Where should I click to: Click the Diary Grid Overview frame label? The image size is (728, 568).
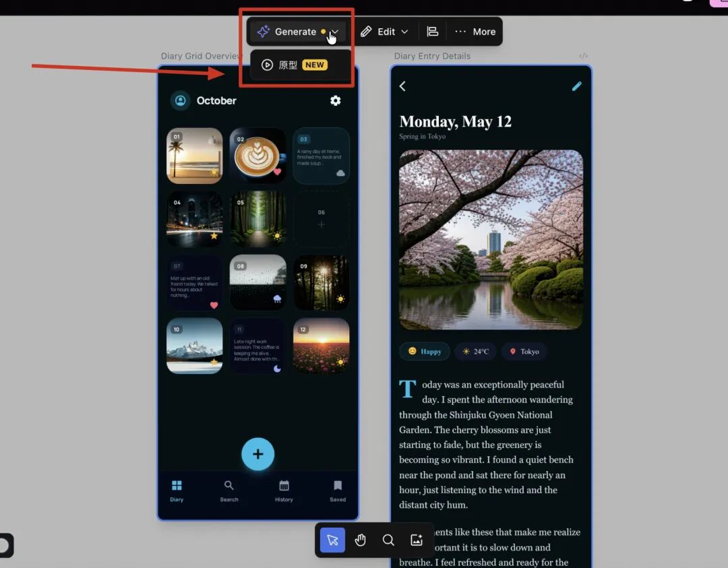(202, 56)
